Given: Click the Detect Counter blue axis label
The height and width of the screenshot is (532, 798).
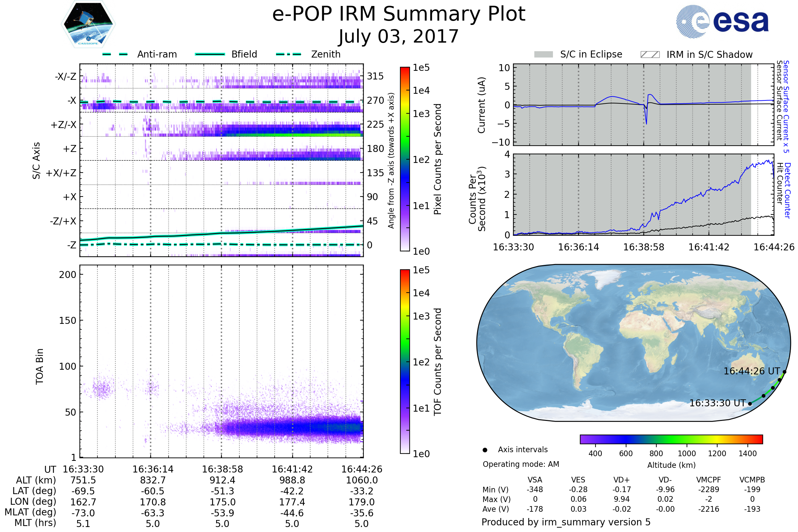Looking at the screenshot, I should [x=787, y=190].
